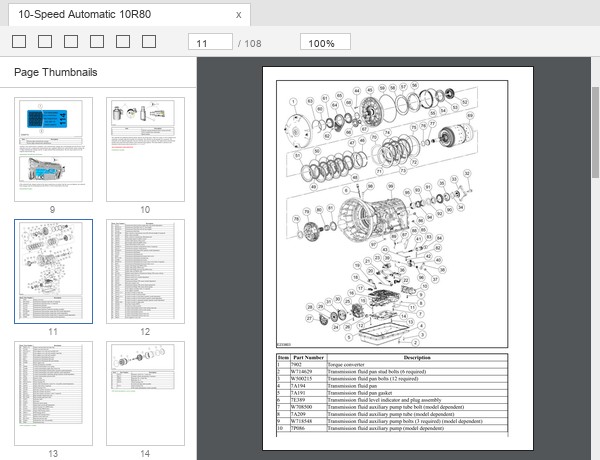Click the '/ 108' total pages text
600x460 pixels.
[249, 44]
